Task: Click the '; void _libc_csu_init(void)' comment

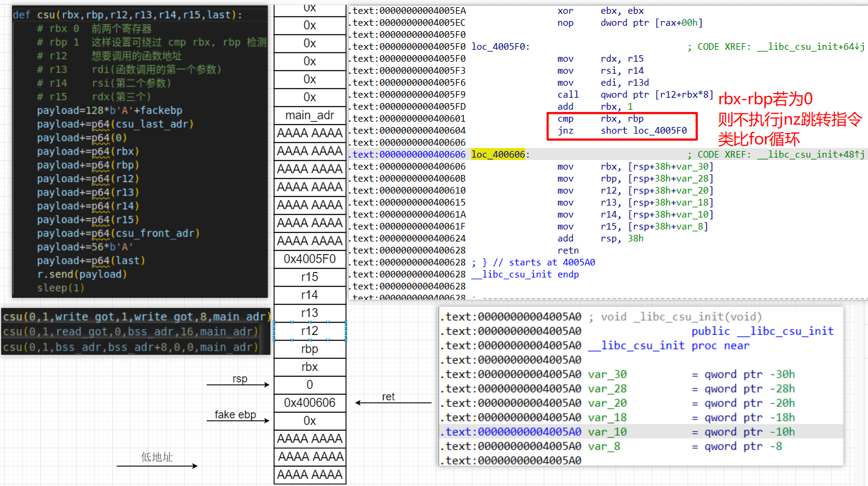Action: pyautogui.click(x=675, y=317)
